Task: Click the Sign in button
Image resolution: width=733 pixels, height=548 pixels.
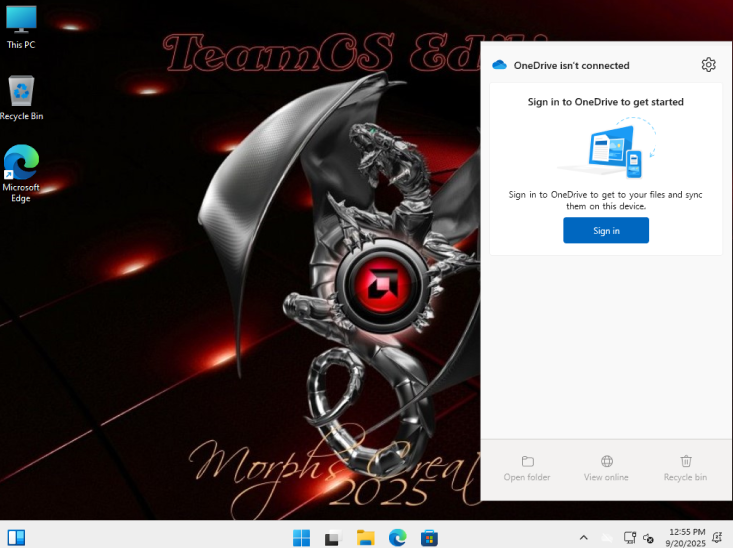Action: click(606, 231)
